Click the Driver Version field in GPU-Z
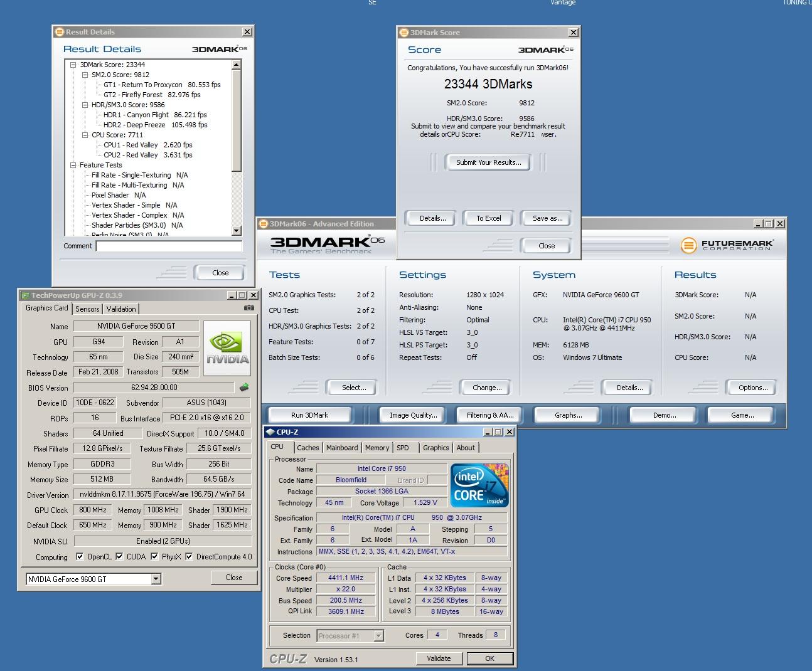 coord(163,494)
